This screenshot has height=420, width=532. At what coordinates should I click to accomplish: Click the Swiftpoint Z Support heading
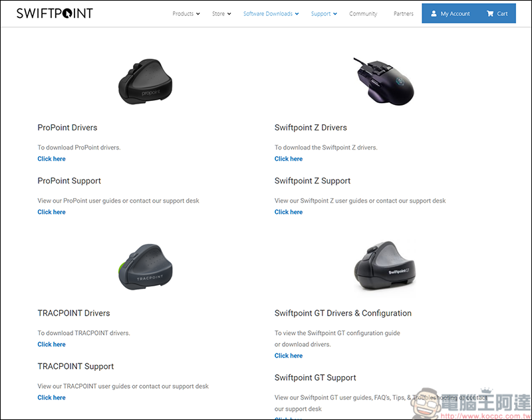pyautogui.click(x=312, y=181)
